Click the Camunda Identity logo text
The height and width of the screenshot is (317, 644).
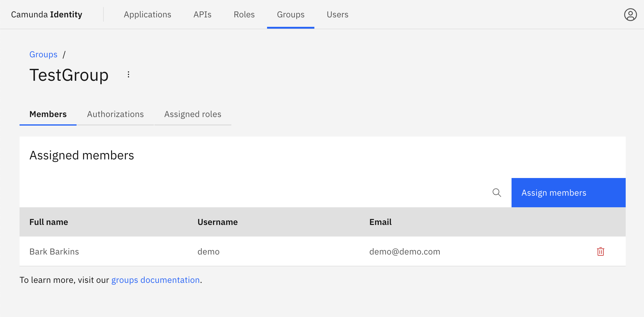tap(46, 14)
